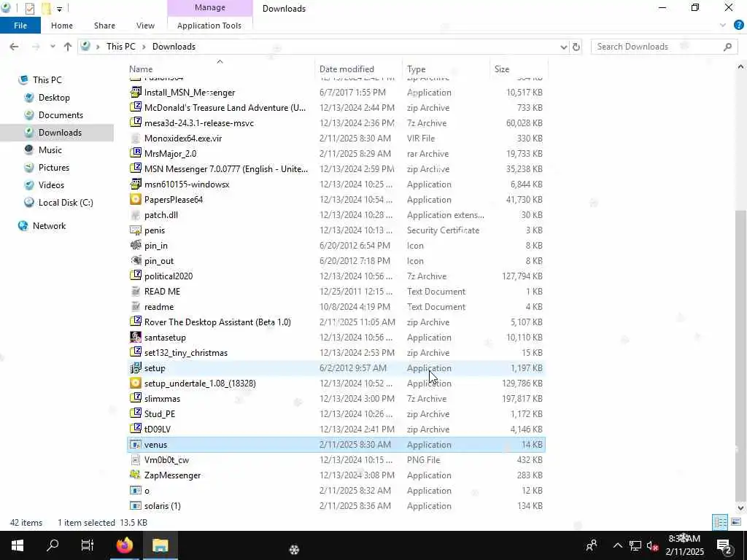Click Properties quick access toolbar icon
This screenshot has width=747, height=560.
point(29,8)
